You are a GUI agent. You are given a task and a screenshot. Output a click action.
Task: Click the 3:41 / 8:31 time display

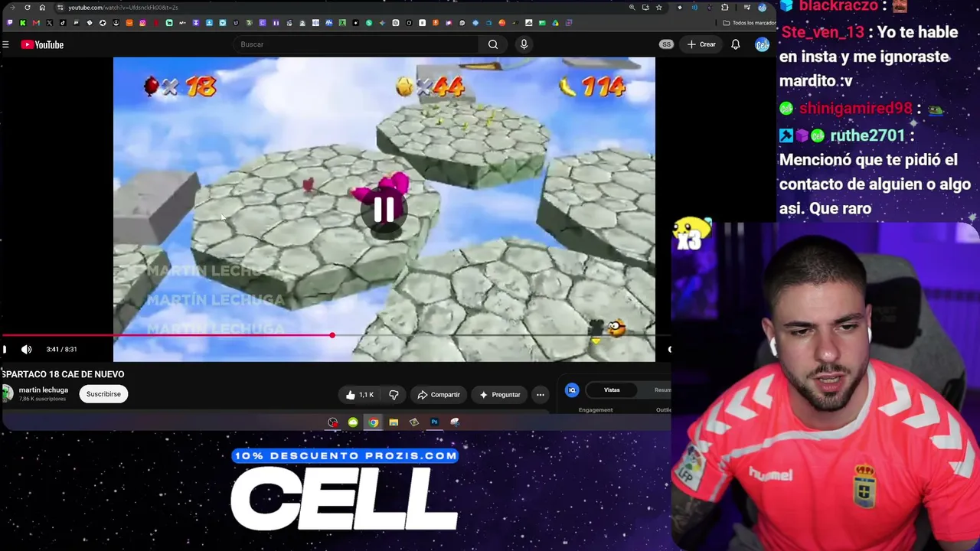tap(61, 350)
